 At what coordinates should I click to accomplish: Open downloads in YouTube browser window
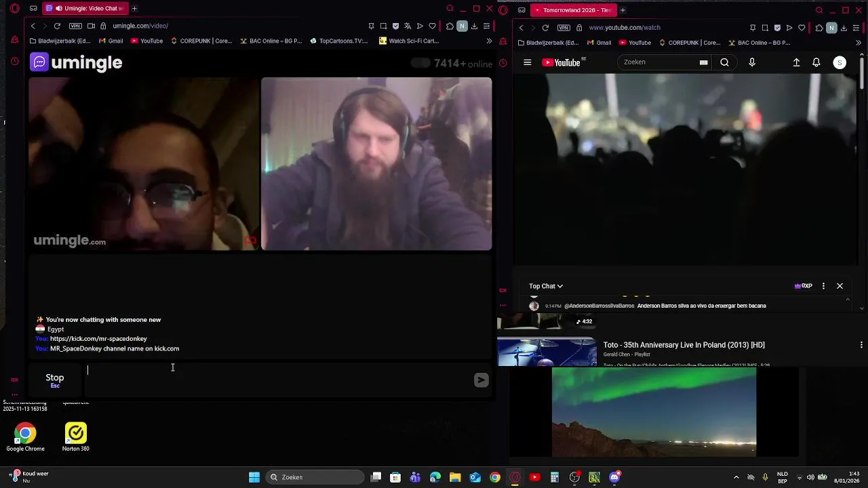click(844, 28)
